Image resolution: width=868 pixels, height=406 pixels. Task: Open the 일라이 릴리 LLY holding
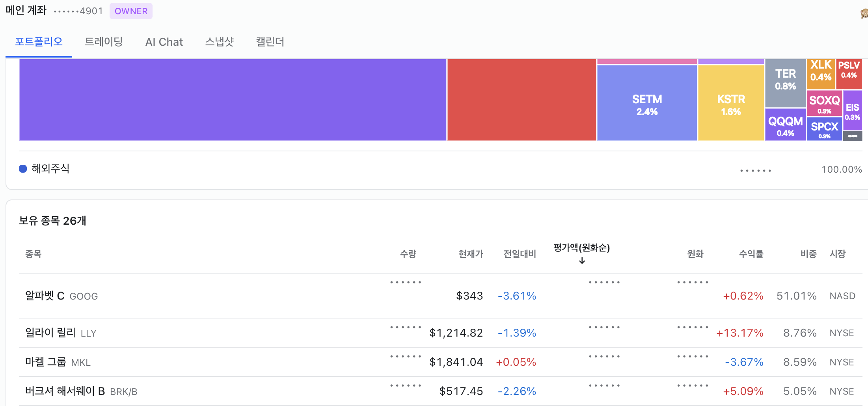(443, 333)
